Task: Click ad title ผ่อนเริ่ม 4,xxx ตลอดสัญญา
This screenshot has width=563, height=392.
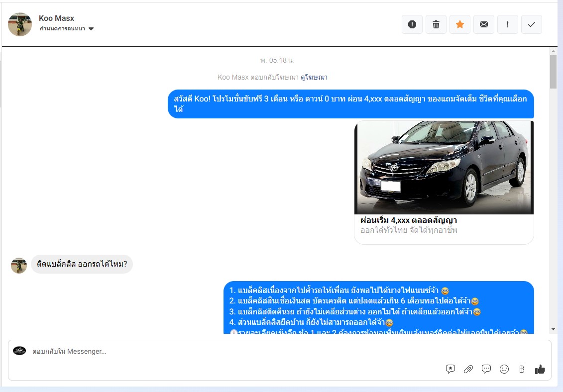Action: pos(409,220)
